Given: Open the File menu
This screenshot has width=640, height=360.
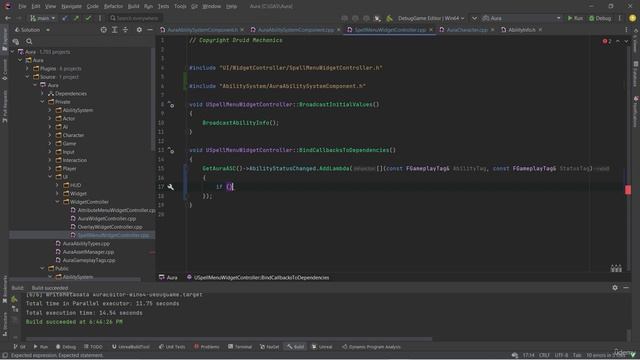Looking at the screenshot, I should (x=22, y=6).
